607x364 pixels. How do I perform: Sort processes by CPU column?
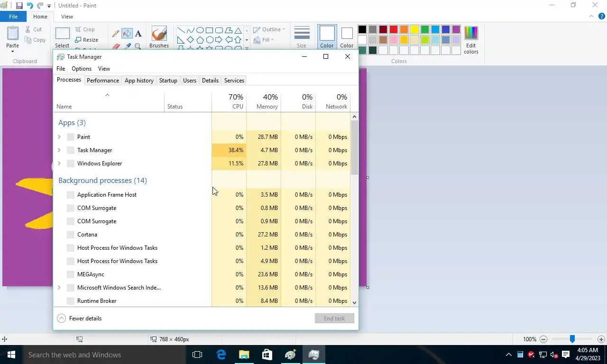[x=229, y=102]
